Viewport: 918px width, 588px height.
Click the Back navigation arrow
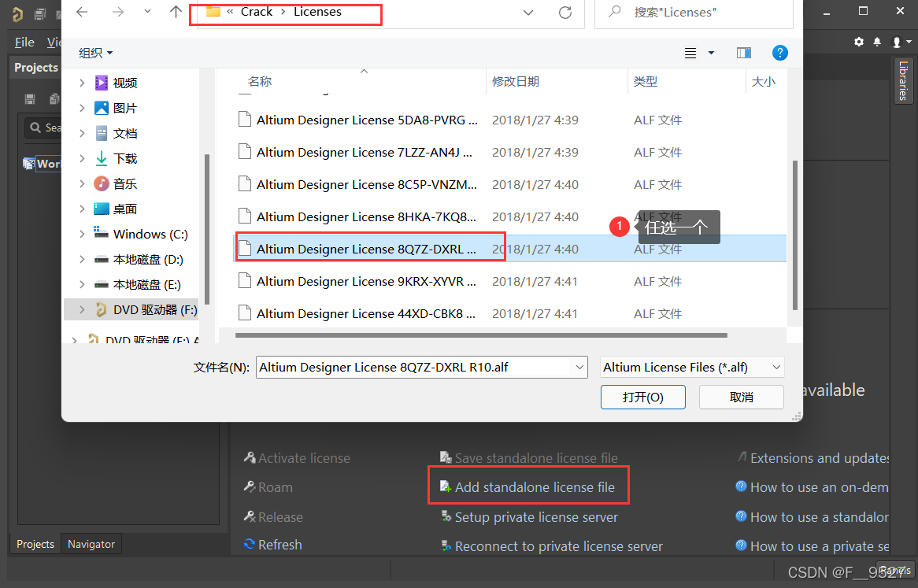[82, 12]
